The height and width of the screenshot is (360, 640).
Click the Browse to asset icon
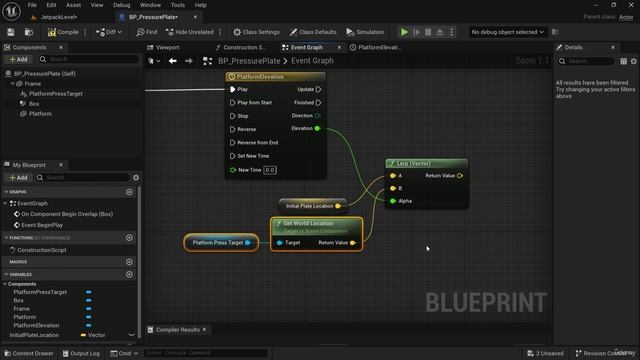point(29,32)
